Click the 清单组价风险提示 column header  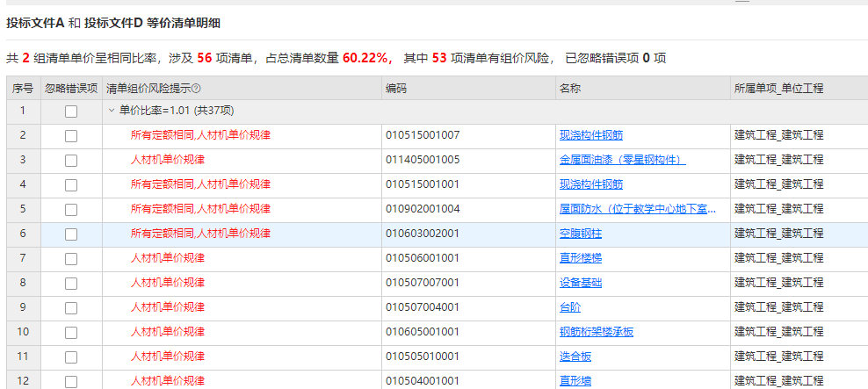click(242, 88)
